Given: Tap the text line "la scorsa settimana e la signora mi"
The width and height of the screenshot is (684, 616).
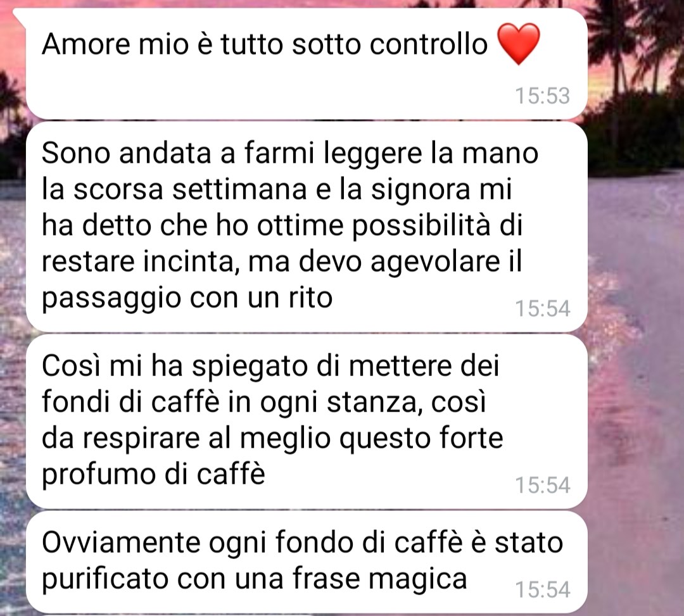Looking at the screenshot, I should 277,190.
